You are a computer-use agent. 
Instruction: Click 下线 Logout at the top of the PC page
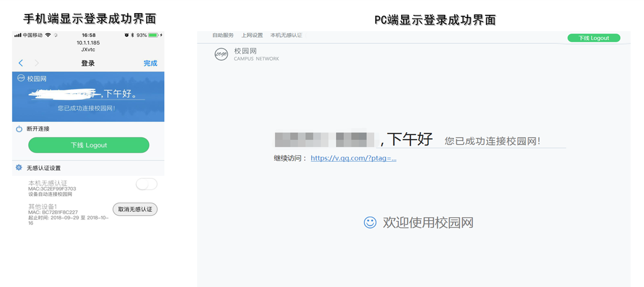594,38
